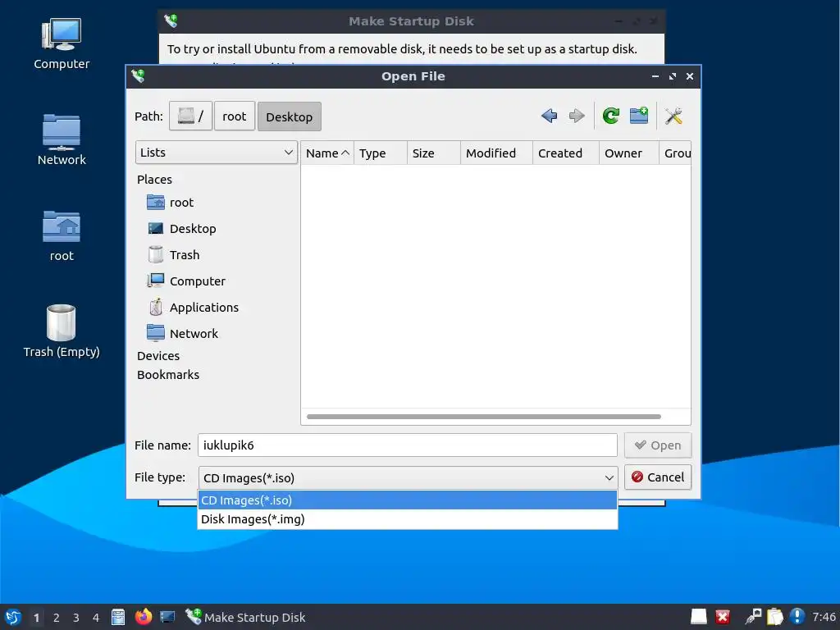Image resolution: width=840 pixels, height=630 pixels.
Task: Choose CD Images(*.iso) from the list
Action: point(408,500)
